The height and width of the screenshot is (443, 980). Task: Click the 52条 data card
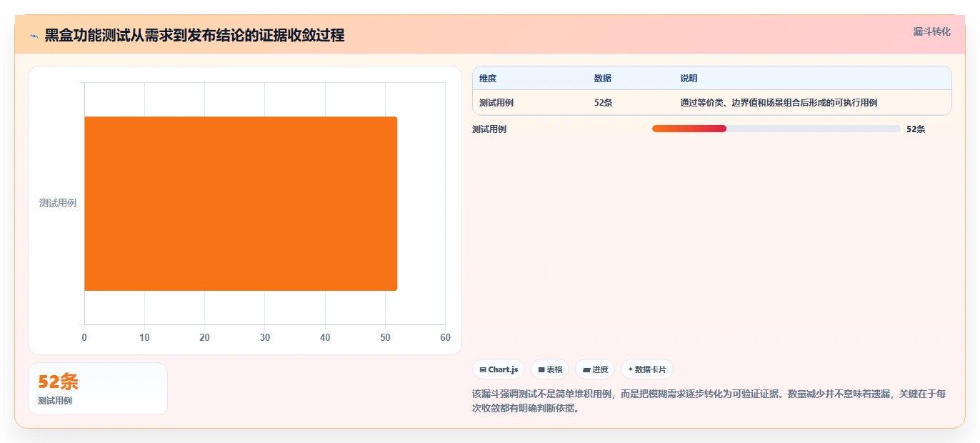pos(98,389)
